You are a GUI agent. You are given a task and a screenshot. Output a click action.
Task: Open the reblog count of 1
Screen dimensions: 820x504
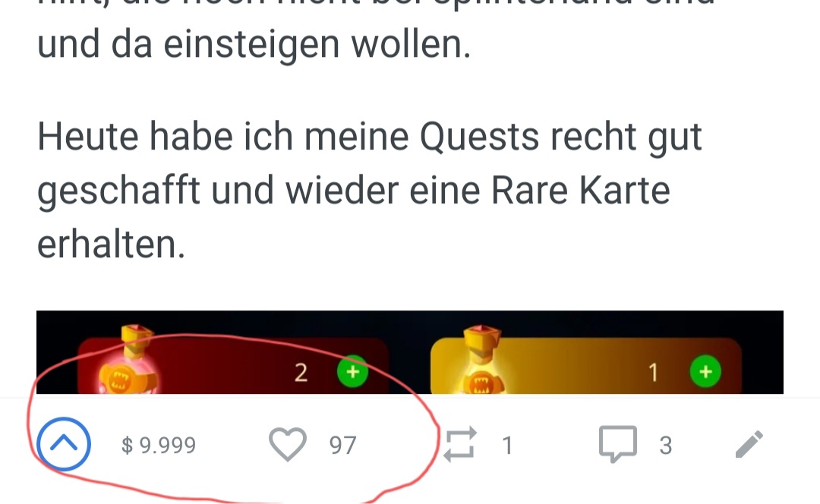point(506,446)
